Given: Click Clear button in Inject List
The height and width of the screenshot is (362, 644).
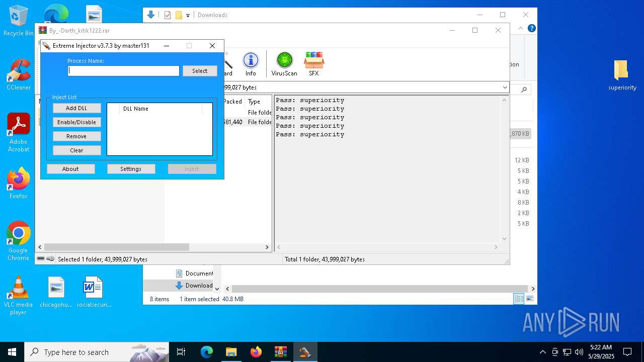Looking at the screenshot, I should pos(76,150).
